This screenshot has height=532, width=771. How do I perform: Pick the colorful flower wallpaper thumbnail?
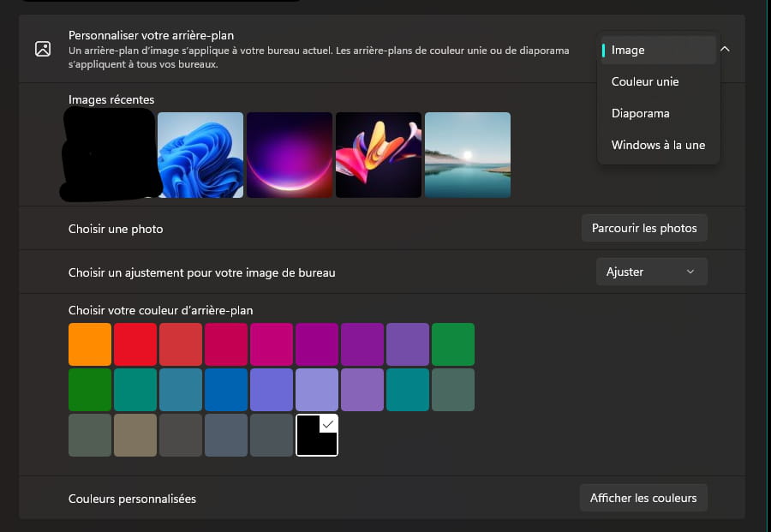tap(379, 155)
